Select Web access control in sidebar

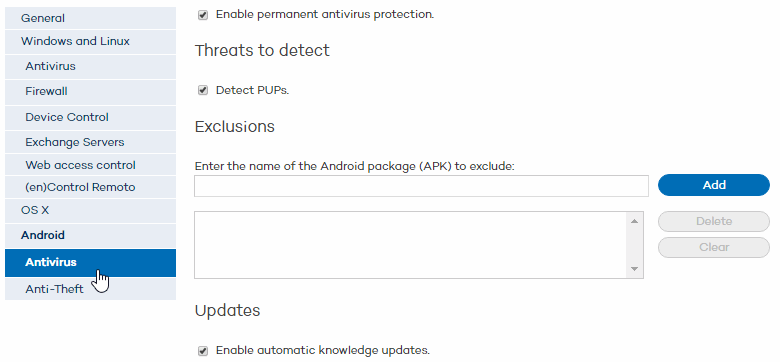(91, 165)
